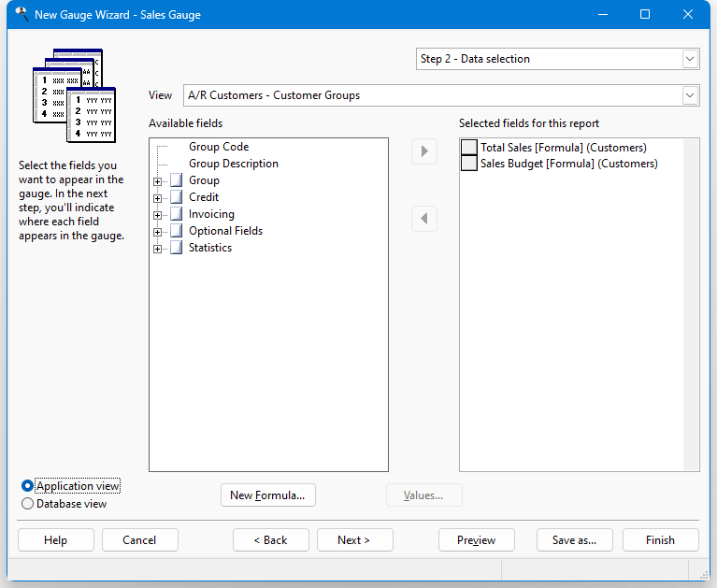Click the Preview button
This screenshot has width=717, height=588.
[477, 540]
